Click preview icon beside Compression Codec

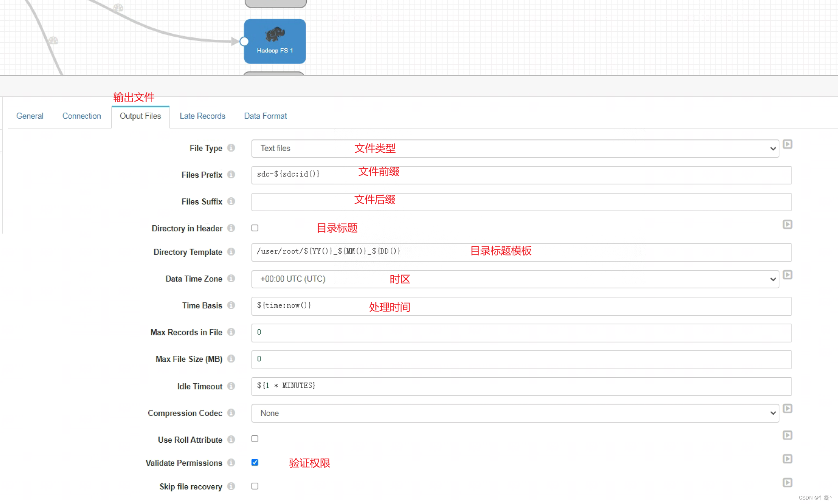tap(788, 409)
